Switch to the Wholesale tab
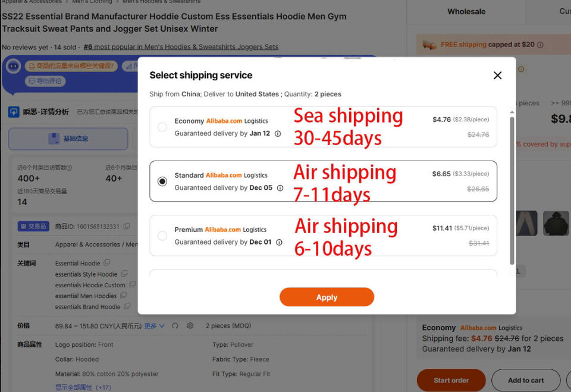Screen dimensions: 571x392 (x=466, y=11)
